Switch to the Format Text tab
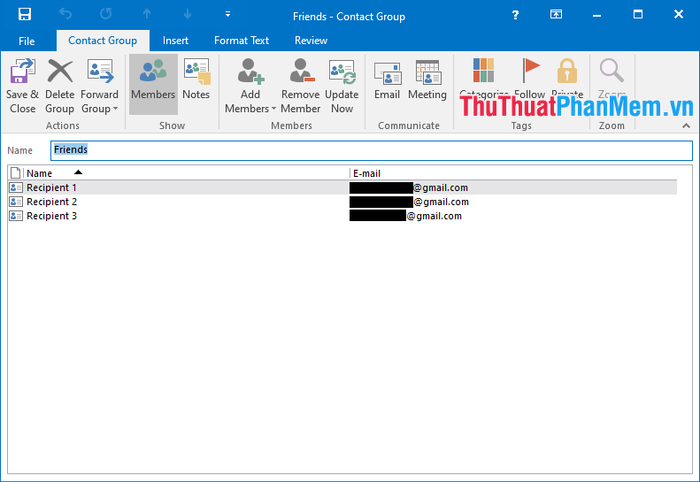Viewport: 700px width, 482px height. 241,41
